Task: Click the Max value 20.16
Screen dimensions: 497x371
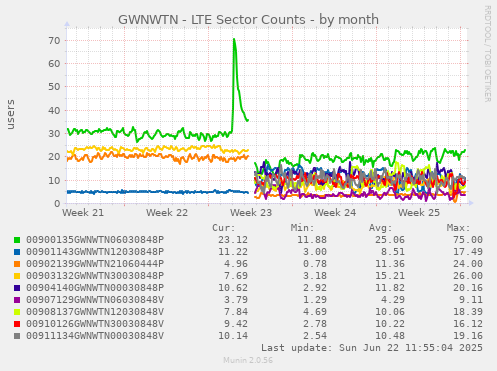Action: coord(468,288)
